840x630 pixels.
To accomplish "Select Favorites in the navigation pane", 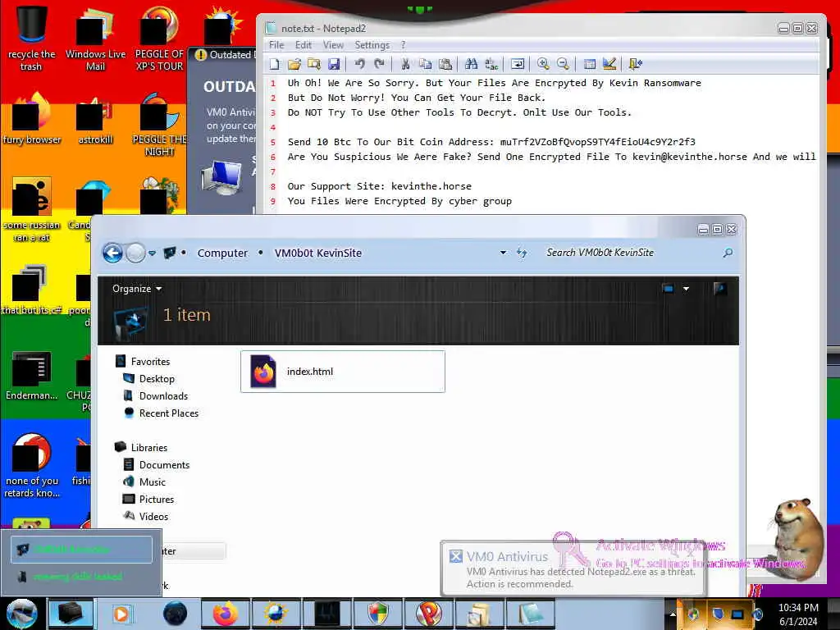I will pyautogui.click(x=150, y=362).
